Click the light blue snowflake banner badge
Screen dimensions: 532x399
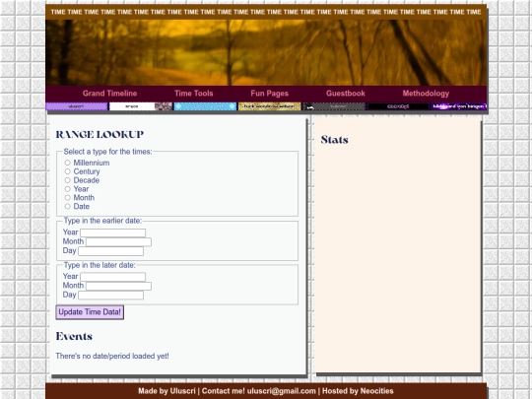point(205,106)
